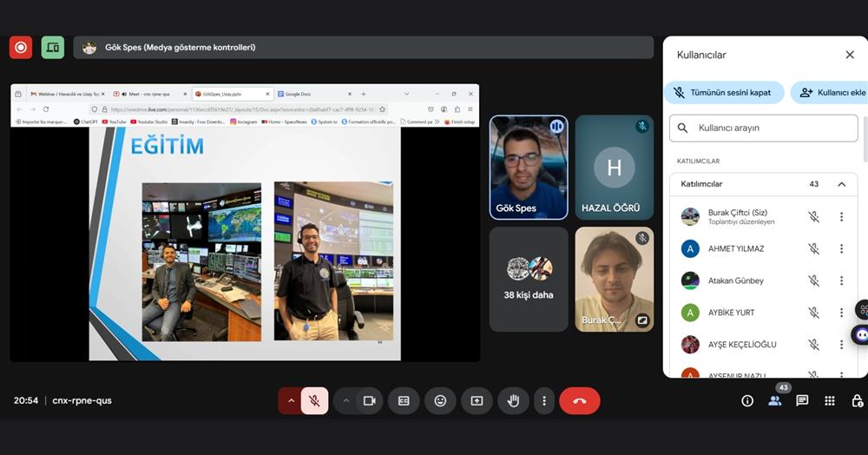Click new tab plus in shared browser
Image resolution: width=868 pixels, height=455 pixels.
[364, 94]
